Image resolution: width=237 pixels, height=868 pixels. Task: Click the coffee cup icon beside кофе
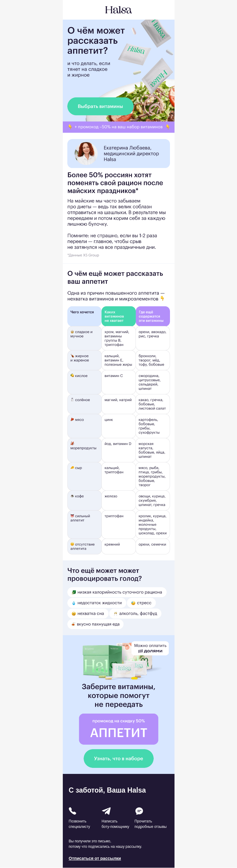[72, 496]
